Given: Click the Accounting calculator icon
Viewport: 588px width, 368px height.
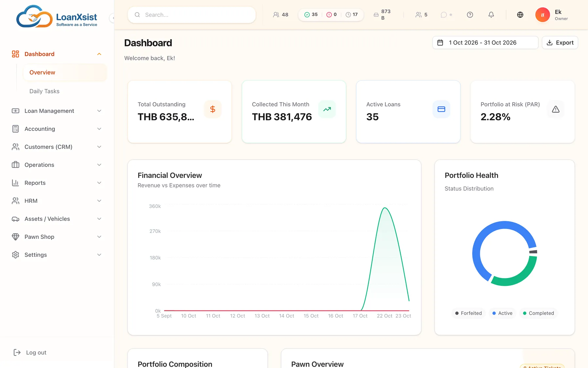Looking at the screenshot, I should 15,129.
